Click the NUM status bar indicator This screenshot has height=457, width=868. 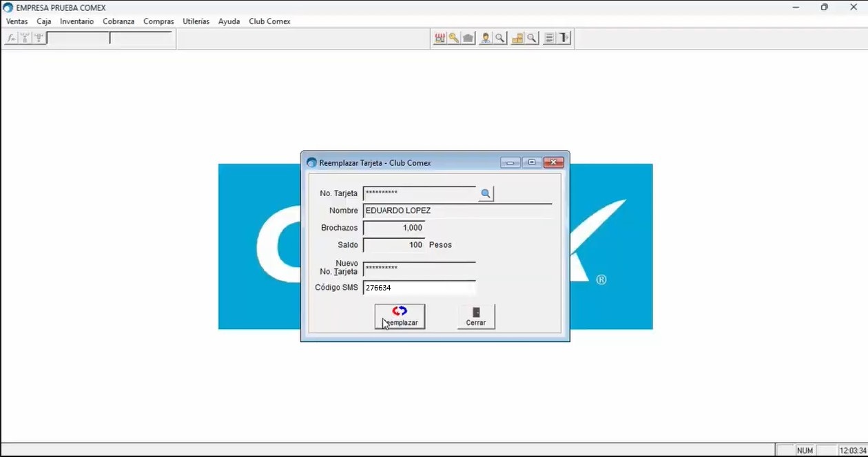(x=805, y=451)
